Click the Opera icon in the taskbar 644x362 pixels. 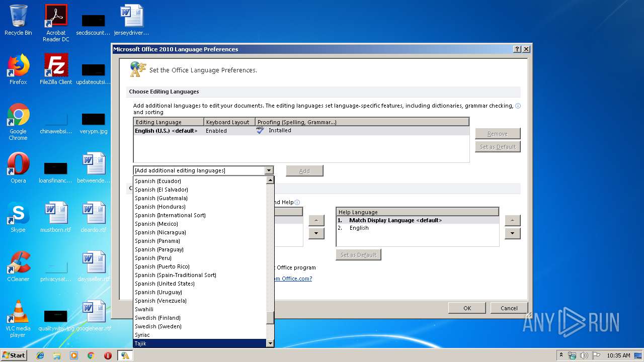108,355
